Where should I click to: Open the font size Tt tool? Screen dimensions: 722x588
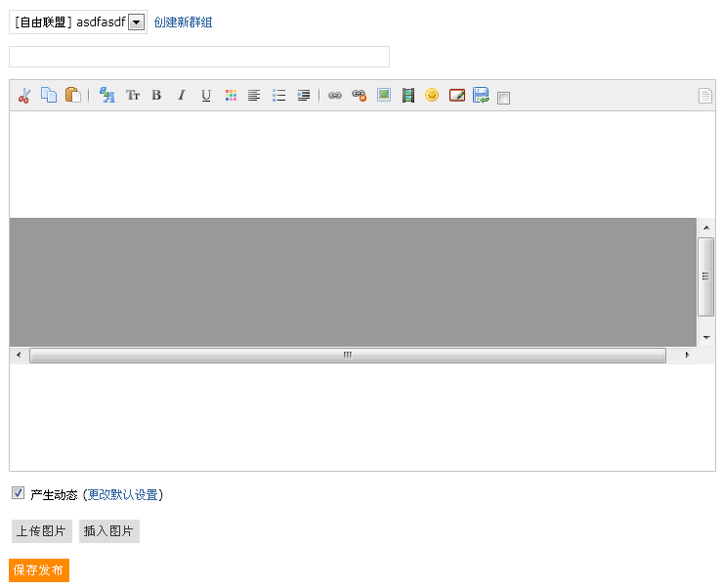[133, 96]
